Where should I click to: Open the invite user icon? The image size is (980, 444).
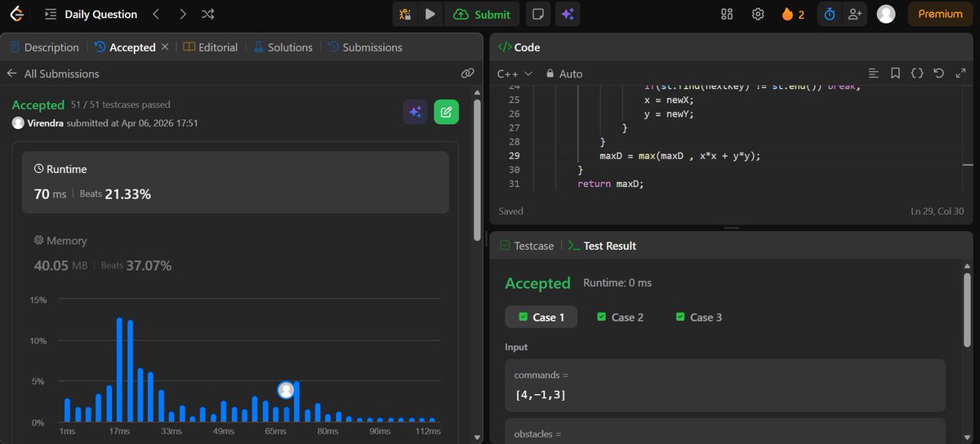point(855,14)
